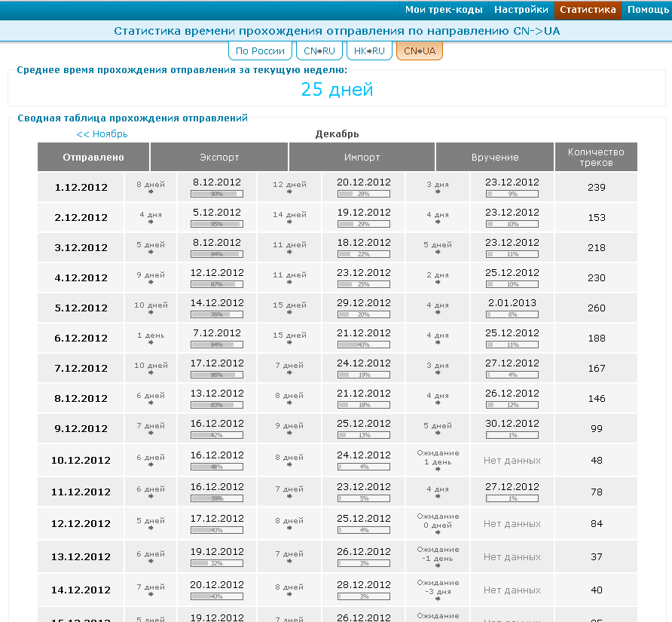
Task: Click the 95% export progress bar for 2.12.2012
Action: pos(217,224)
